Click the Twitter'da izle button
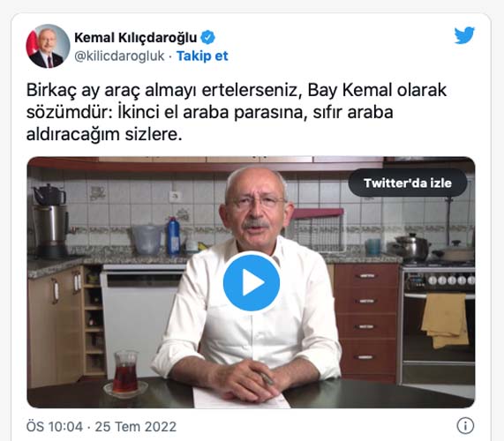This screenshot has height=441, width=504. [x=408, y=183]
